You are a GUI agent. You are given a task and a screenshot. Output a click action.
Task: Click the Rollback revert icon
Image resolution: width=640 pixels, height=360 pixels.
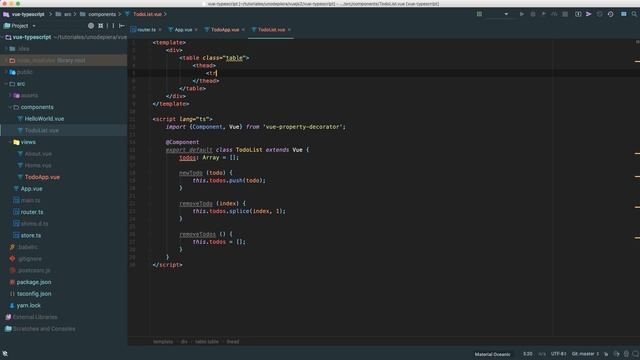pos(600,14)
